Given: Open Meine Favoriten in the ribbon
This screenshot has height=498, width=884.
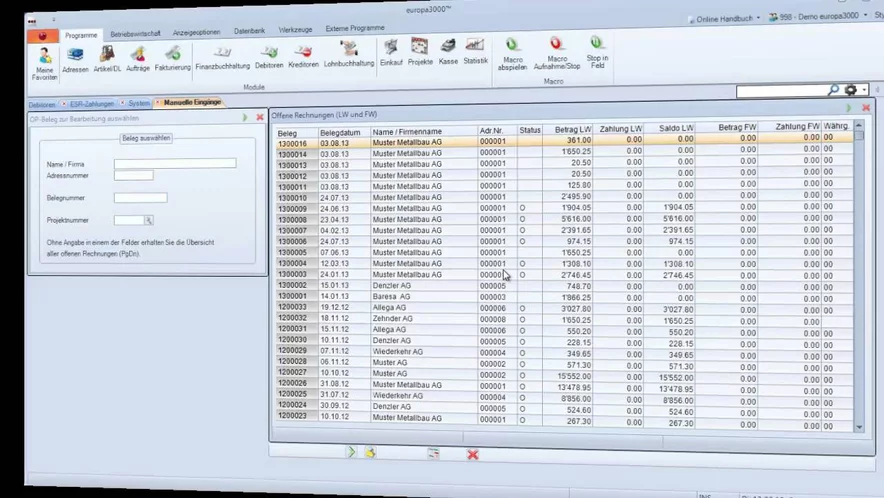Looking at the screenshot, I should (45, 64).
